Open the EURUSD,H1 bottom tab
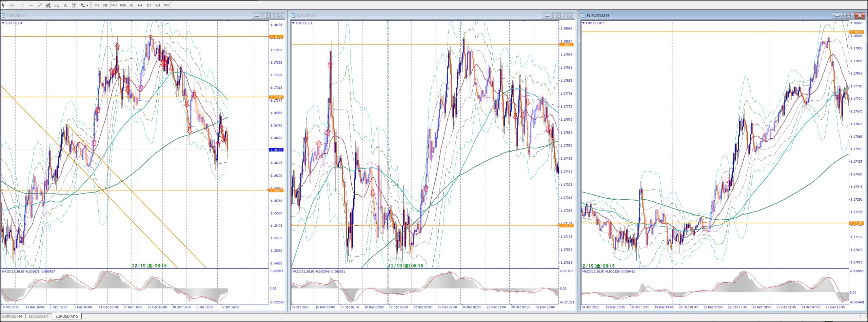The height and width of the screenshot is (322, 868). pos(39,316)
